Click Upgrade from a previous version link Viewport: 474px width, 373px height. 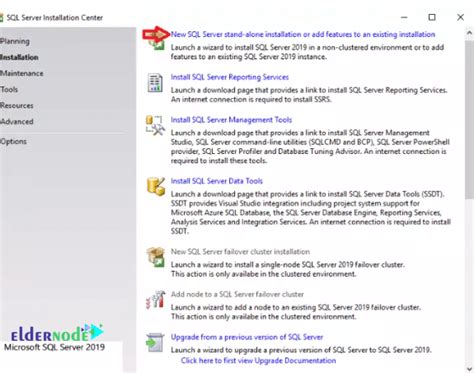[x=247, y=337]
